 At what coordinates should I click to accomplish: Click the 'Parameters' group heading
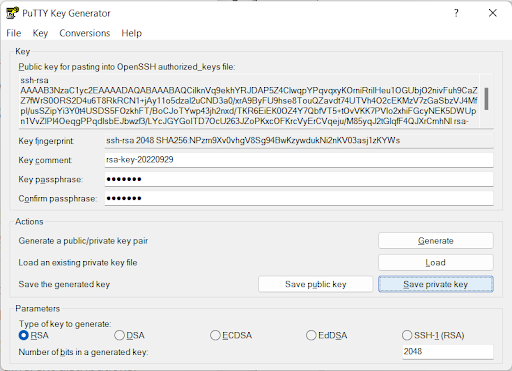(x=38, y=309)
